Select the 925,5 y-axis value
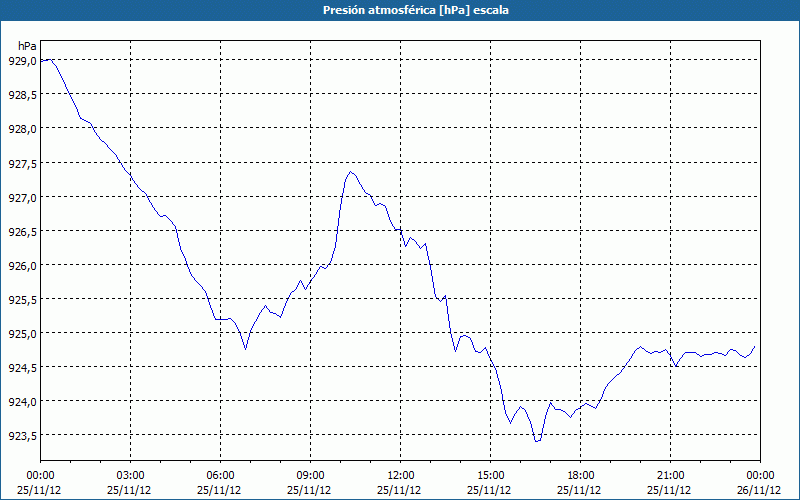Viewport: 800px width, 500px height. [x=22, y=299]
